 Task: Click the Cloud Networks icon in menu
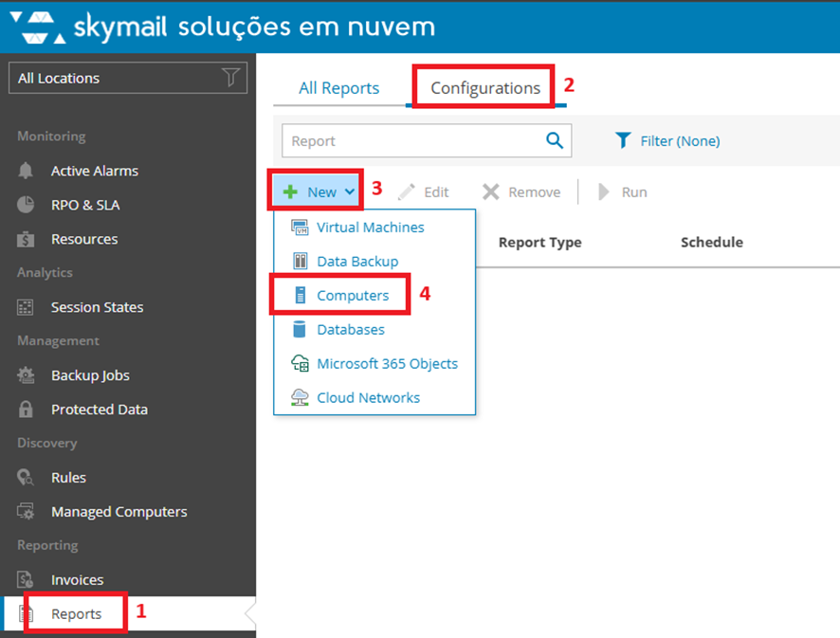[x=301, y=398]
